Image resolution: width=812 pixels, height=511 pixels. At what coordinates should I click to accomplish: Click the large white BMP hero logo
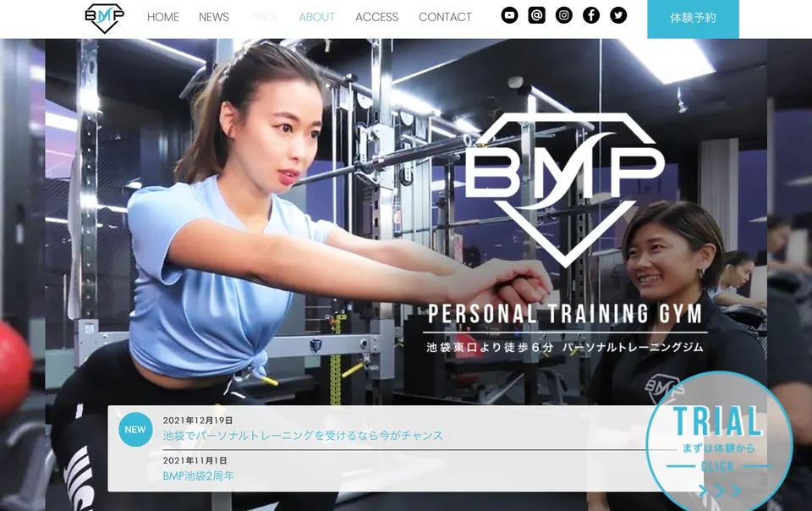point(564,189)
